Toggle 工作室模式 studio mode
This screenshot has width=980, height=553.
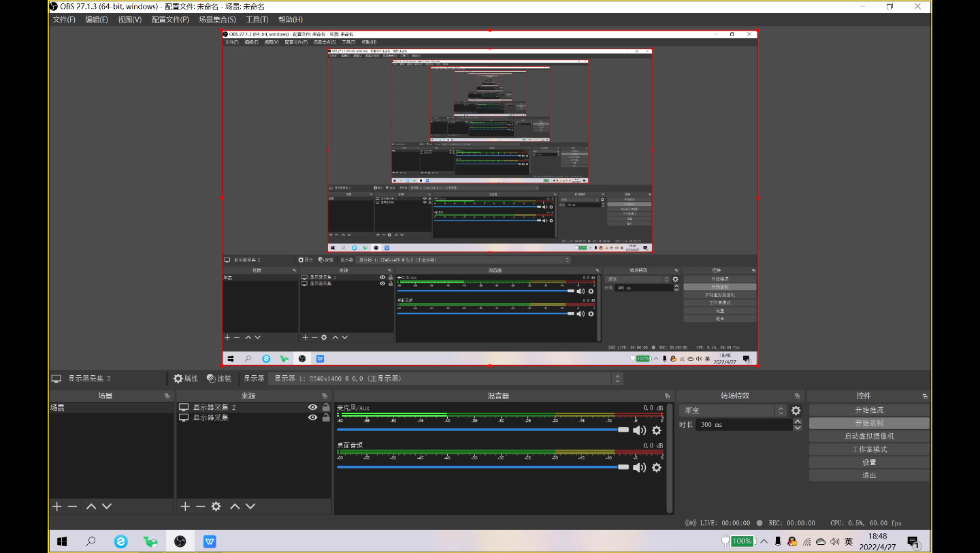point(869,449)
